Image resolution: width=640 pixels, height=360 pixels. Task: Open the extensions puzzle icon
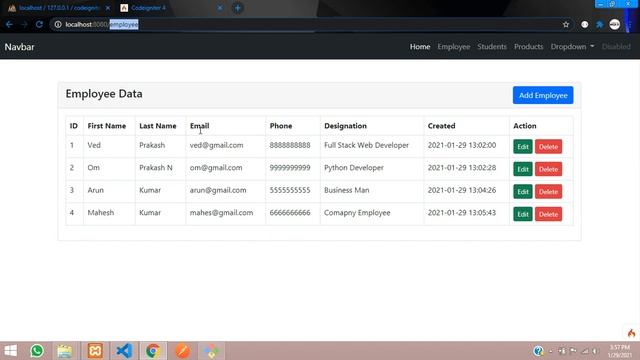point(600,24)
